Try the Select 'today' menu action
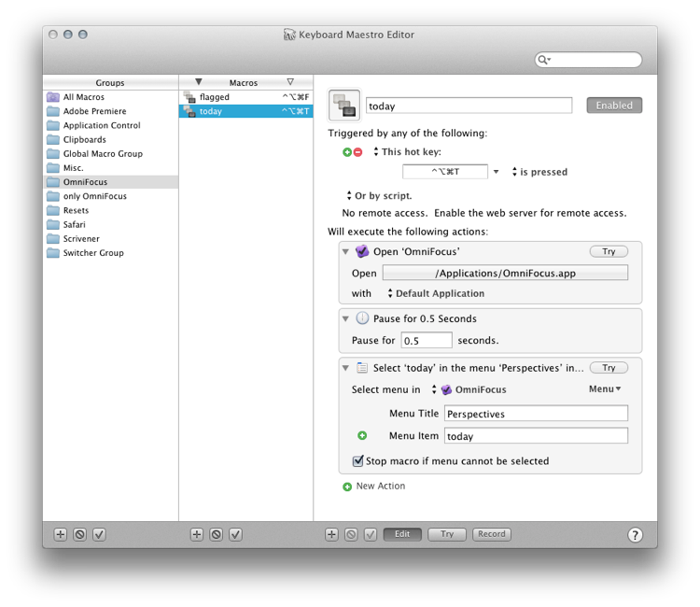Screen dimensions: 700x607 pyautogui.click(x=609, y=368)
